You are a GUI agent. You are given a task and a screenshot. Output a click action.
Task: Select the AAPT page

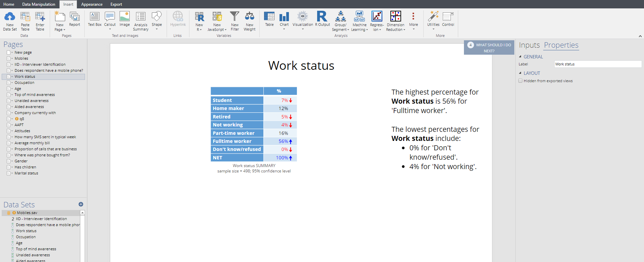(19, 125)
